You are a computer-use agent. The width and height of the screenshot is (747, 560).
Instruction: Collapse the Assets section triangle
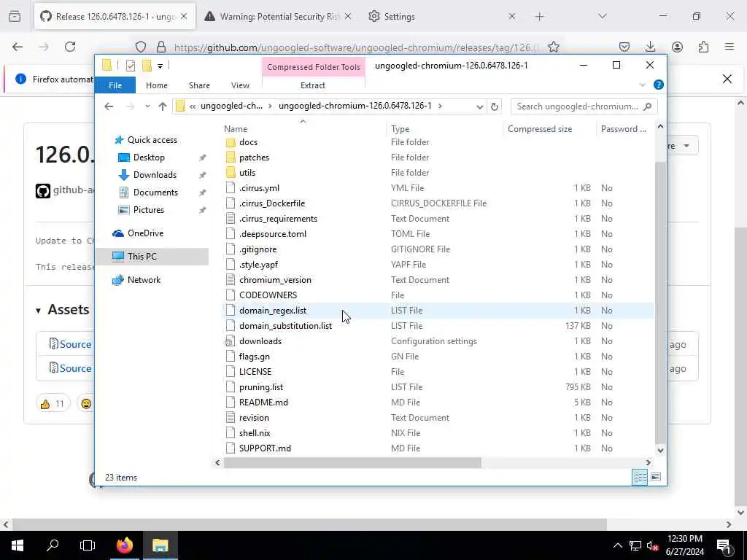(x=38, y=311)
